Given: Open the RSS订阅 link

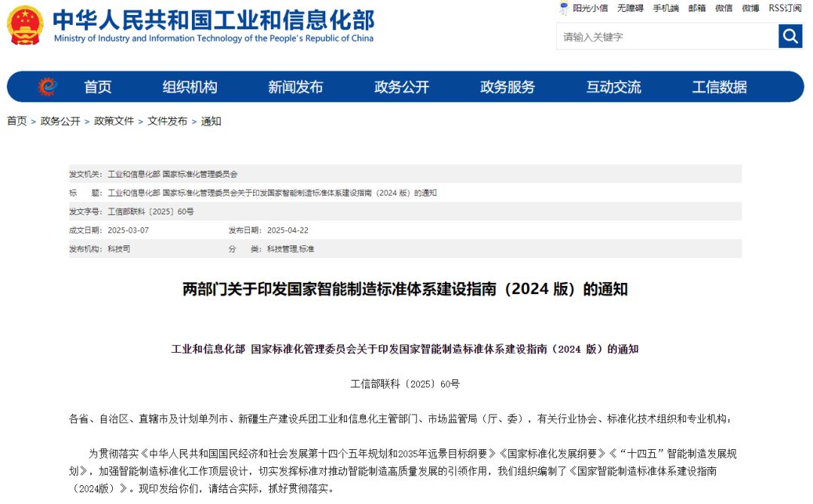Looking at the screenshot, I should [785, 8].
